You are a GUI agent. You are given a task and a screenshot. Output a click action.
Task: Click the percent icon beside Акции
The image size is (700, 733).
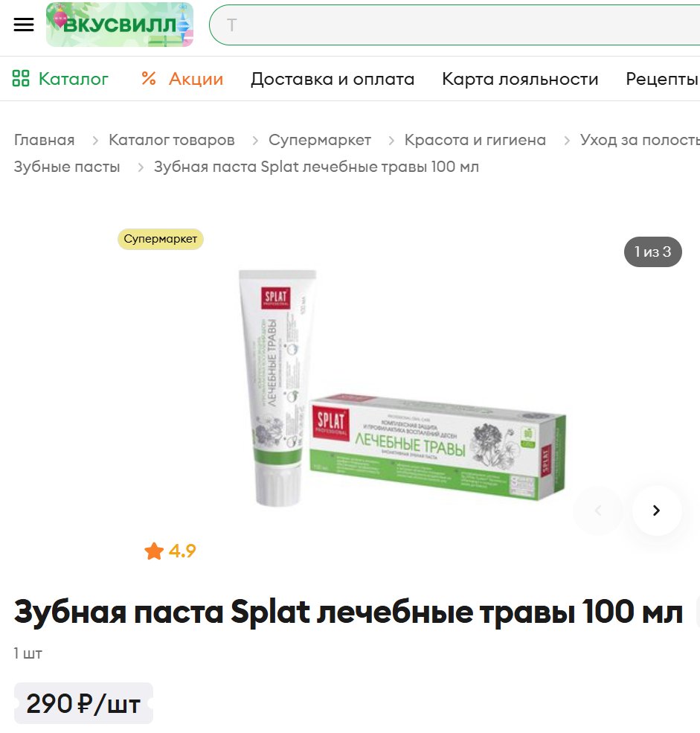[x=149, y=78]
